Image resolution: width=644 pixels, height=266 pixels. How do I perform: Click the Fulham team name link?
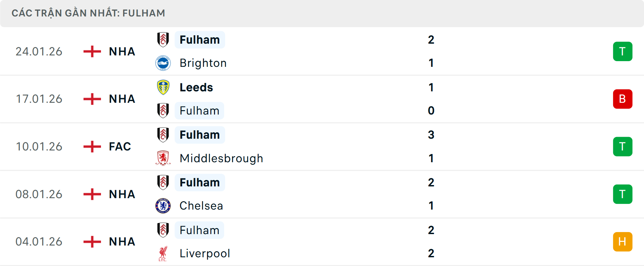pyautogui.click(x=200, y=40)
